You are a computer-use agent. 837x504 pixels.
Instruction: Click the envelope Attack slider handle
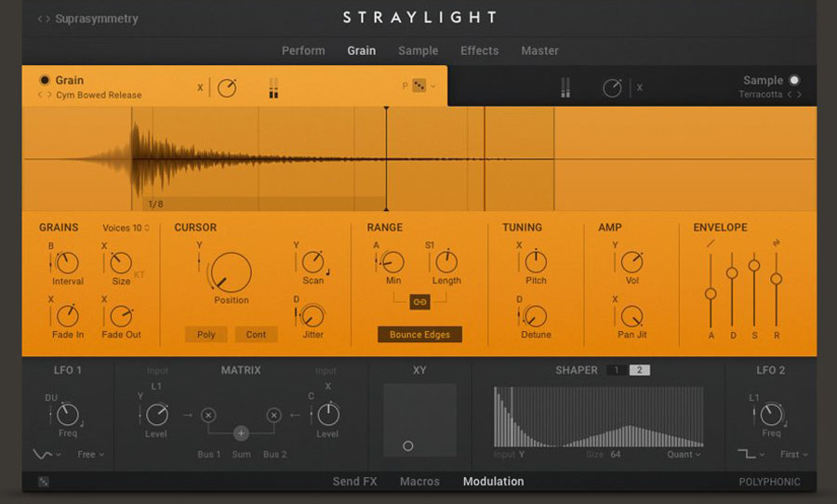tap(711, 294)
